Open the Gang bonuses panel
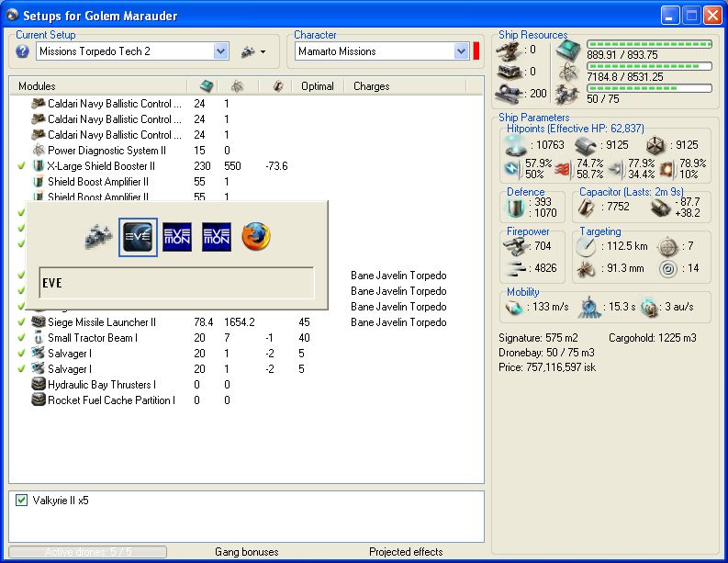 [247, 551]
